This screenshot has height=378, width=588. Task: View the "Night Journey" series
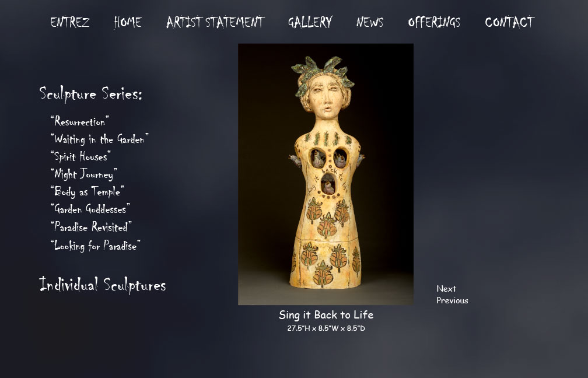point(84,174)
